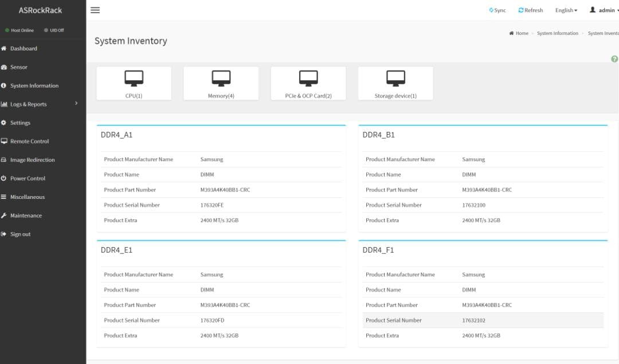Viewport: 619px width, 364px height.
Task: Open Remote Control from sidebar
Action: [x=29, y=142]
